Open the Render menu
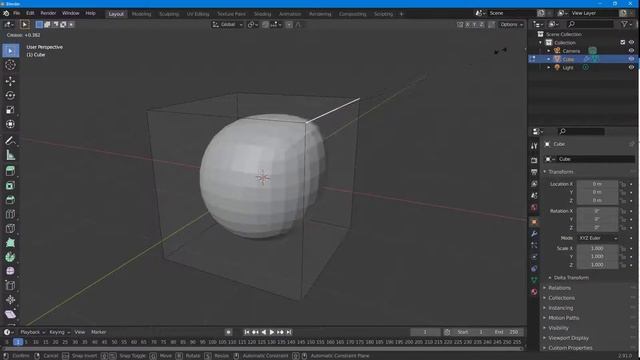 [48, 13]
